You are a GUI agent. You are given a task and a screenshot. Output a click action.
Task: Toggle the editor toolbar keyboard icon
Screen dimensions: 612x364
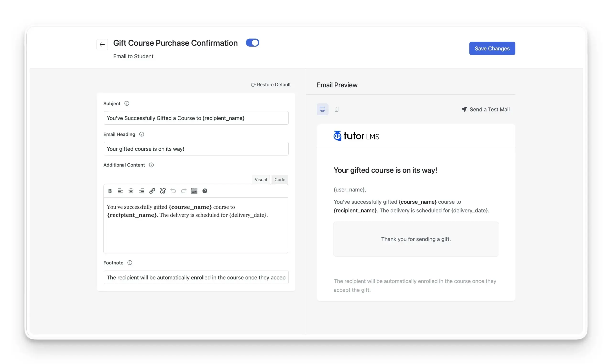(194, 191)
